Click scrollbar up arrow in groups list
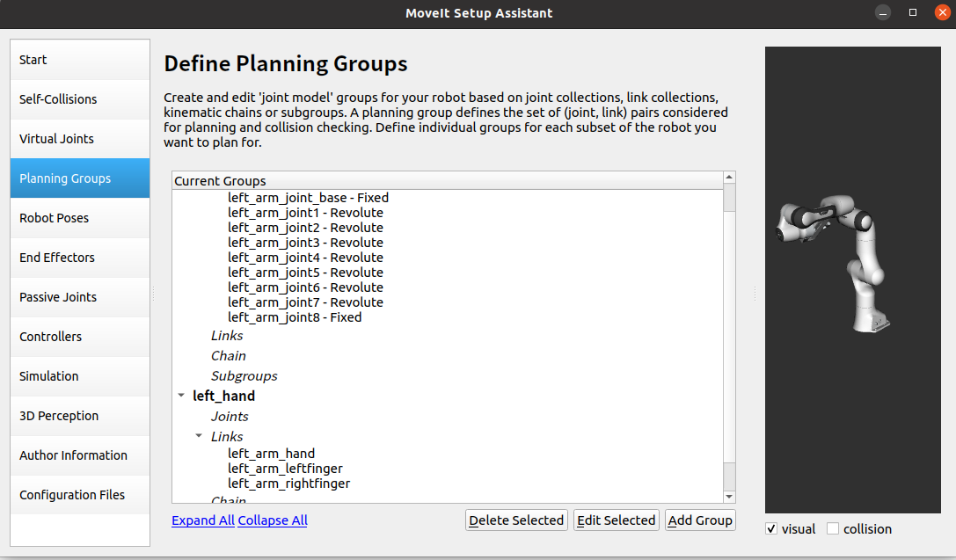Viewport: 956px width, 560px height. [x=729, y=178]
